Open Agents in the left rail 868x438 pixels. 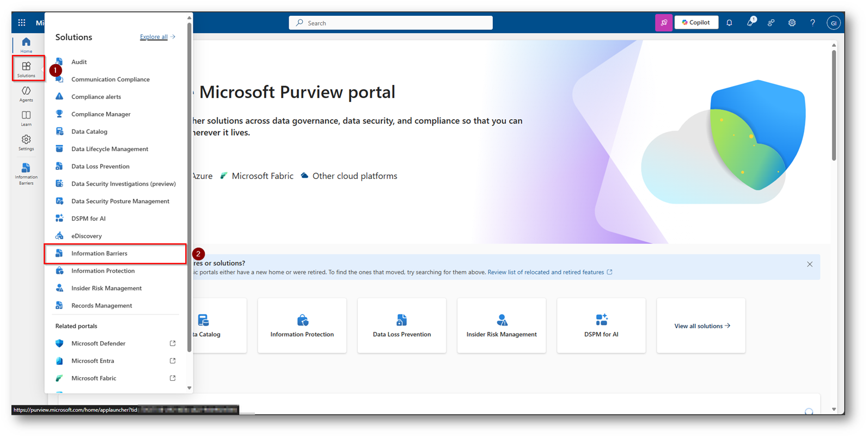[x=26, y=94]
